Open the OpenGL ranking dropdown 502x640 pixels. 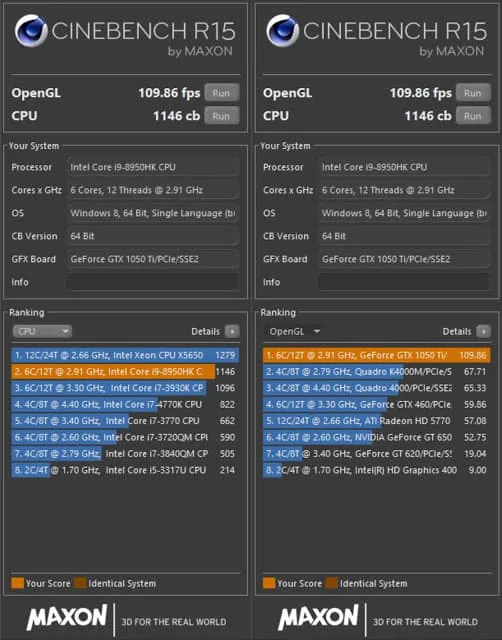point(294,331)
